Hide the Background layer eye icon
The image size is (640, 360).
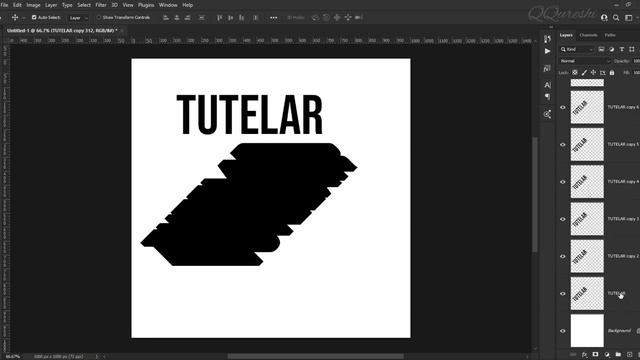pos(563,331)
